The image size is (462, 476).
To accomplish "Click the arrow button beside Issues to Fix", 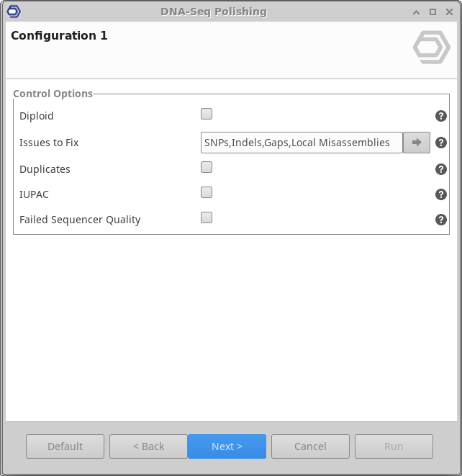I will tap(416, 143).
